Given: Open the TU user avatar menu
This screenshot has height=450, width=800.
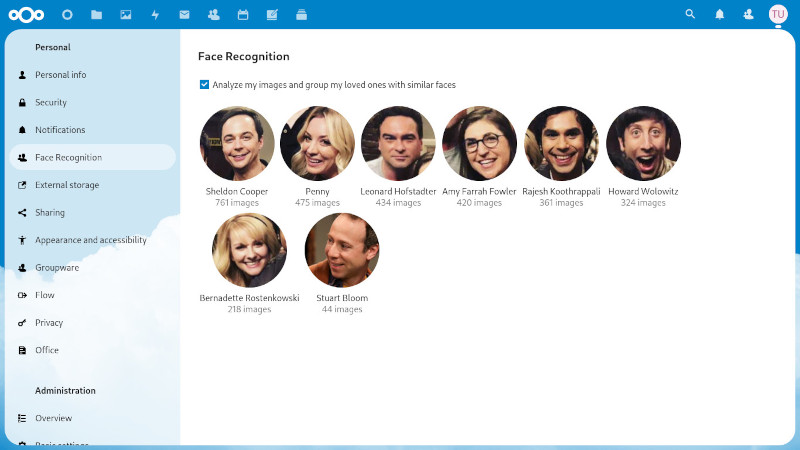Looking at the screenshot, I should [778, 14].
